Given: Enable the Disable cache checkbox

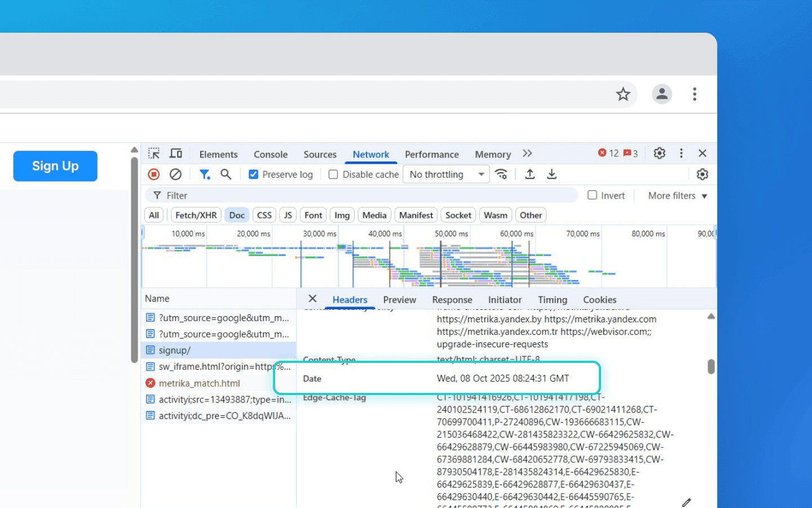Looking at the screenshot, I should point(333,174).
